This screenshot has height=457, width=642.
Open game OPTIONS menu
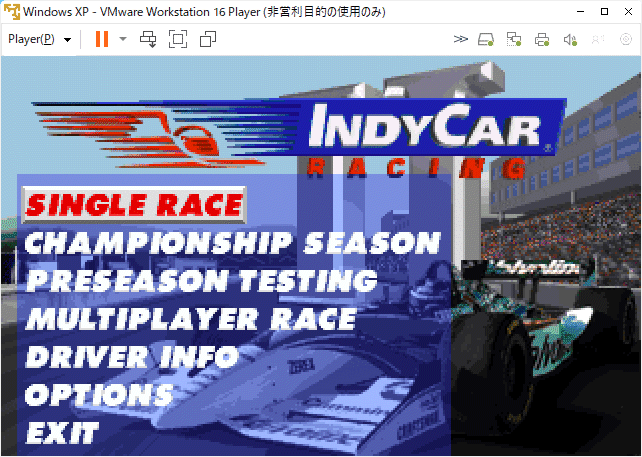(x=99, y=395)
